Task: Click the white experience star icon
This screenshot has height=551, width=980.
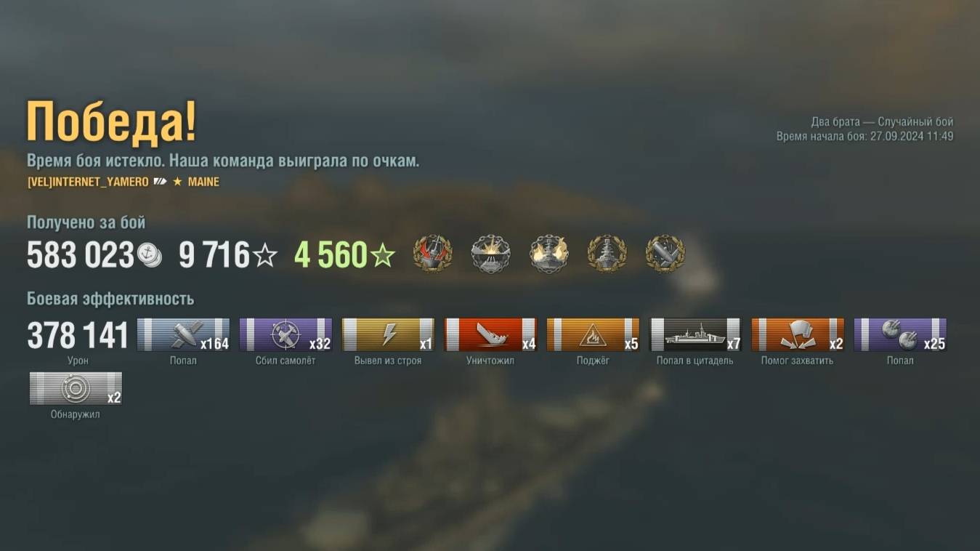Action: pos(265,255)
